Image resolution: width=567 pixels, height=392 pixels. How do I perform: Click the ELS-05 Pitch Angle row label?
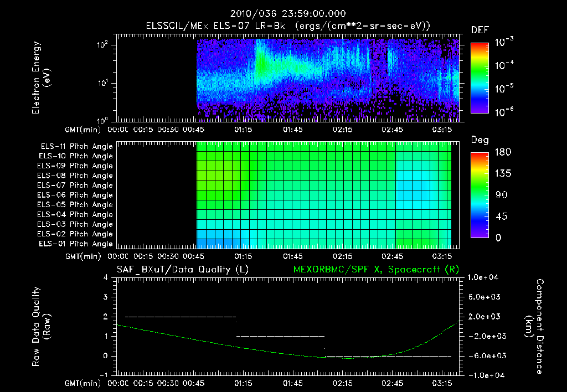pos(75,205)
